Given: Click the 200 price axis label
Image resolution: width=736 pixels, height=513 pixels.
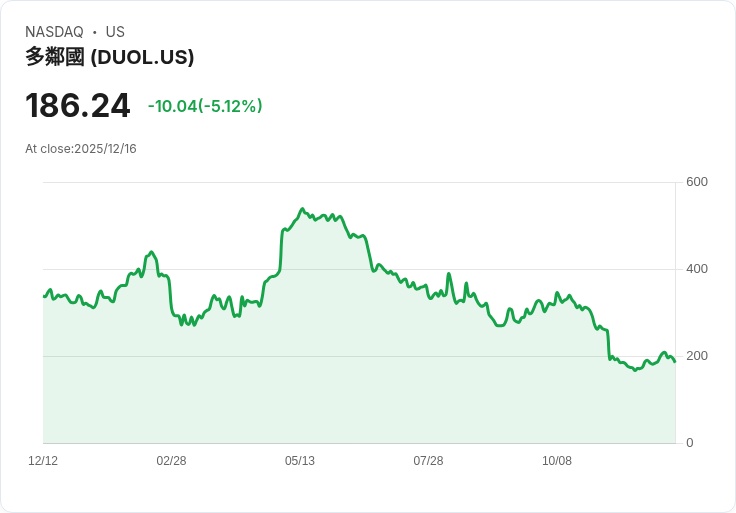Looking at the screenshot, I should tap(697, 356).
